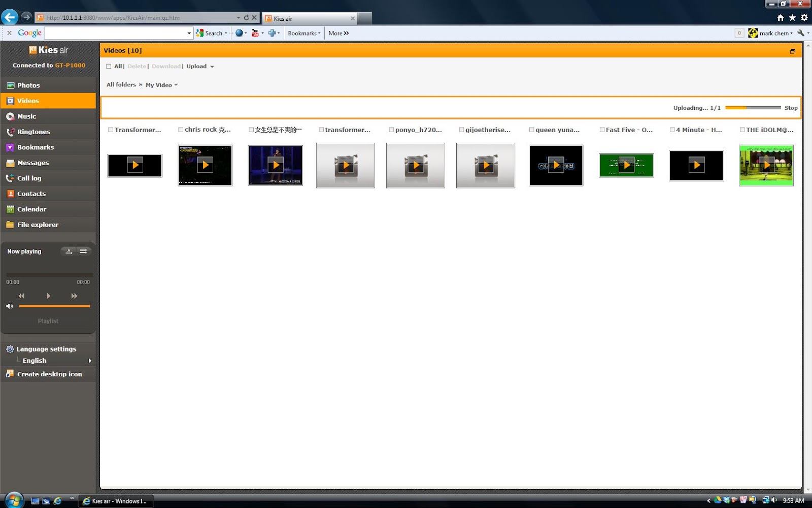Open the Bookmarks toolbar dropdown
812x508 pixels.
point(304,34)
